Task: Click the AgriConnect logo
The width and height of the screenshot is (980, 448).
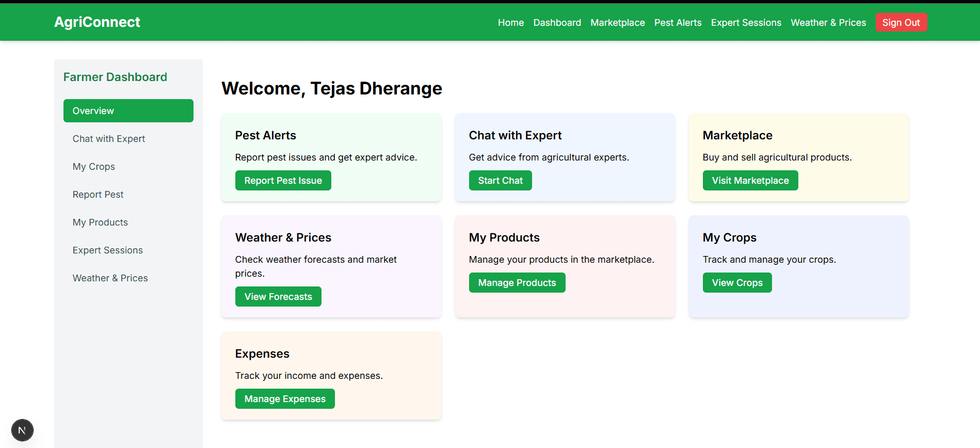Action: click(x=97, y=22)
